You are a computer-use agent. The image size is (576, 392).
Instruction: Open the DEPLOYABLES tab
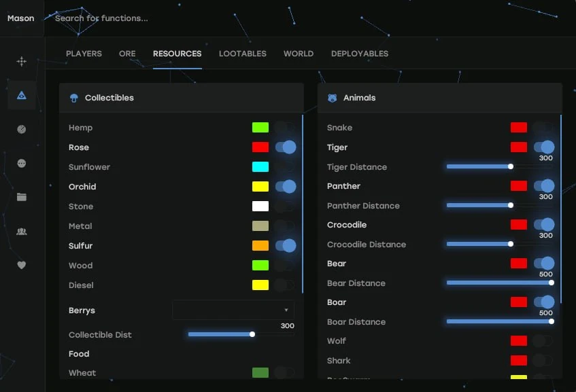[x=360, y=54]
